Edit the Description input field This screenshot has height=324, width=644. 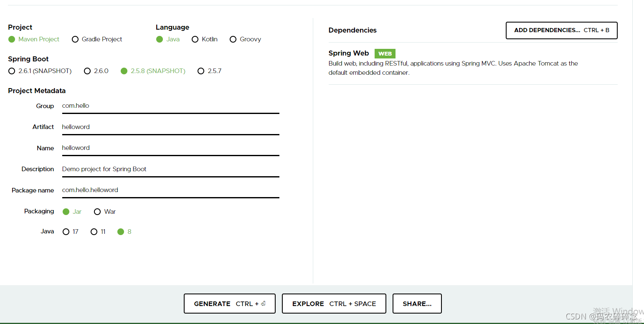coord(170,169)
